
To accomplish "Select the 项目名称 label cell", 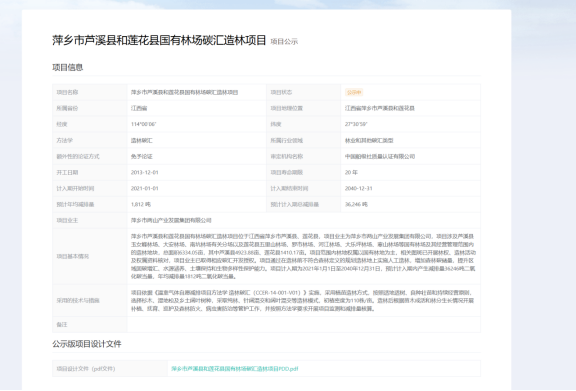I will coord(90,92).
